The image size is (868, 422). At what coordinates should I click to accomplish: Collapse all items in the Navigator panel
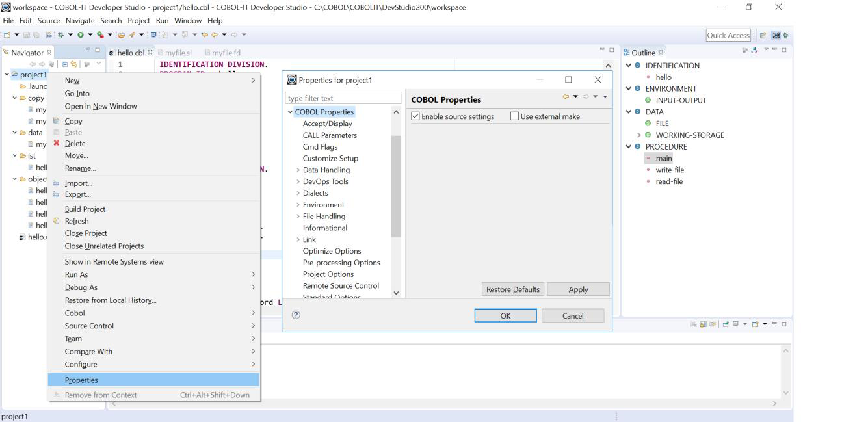point(64,62)
